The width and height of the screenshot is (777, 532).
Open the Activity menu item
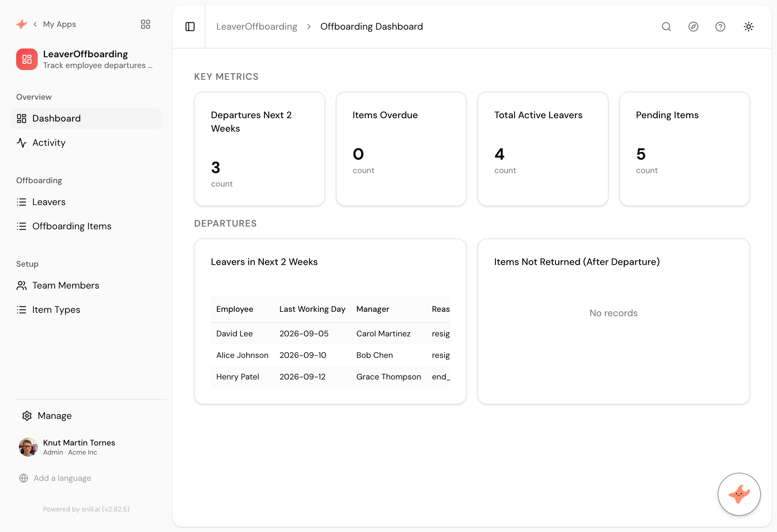[x=86, y=143]
